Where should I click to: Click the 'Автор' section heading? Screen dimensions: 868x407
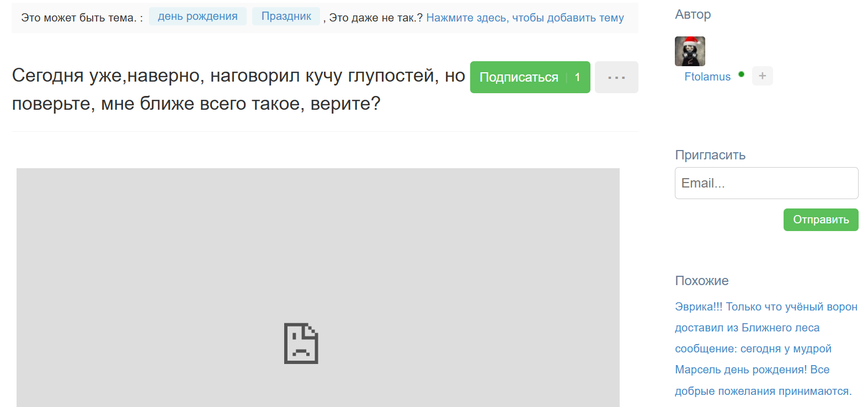(x=693, y=14)
